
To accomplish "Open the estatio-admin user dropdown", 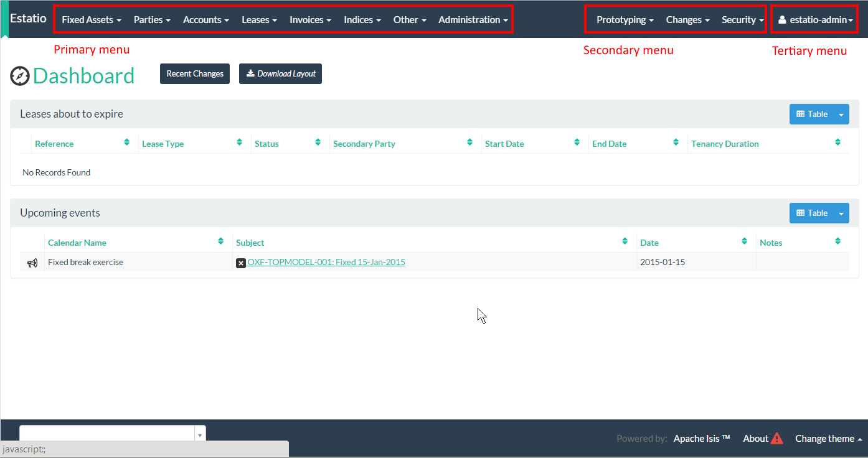I will (815, 20).
